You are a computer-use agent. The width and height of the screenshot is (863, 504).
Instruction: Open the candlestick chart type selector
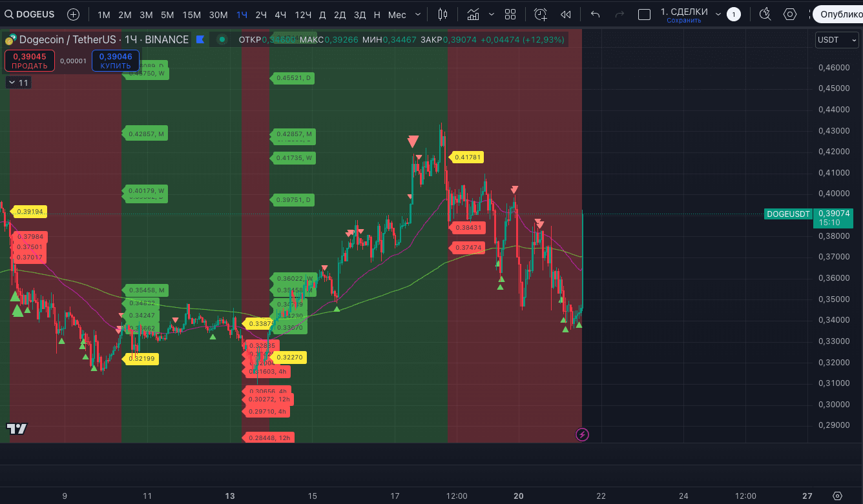pyautogui.click(x=442, y=14)
